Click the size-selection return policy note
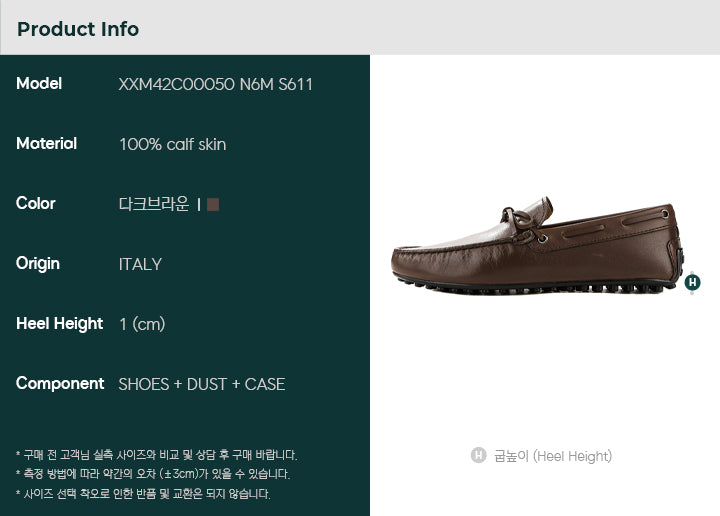Viewport: 720px width, 516px height. click(143, 494)
